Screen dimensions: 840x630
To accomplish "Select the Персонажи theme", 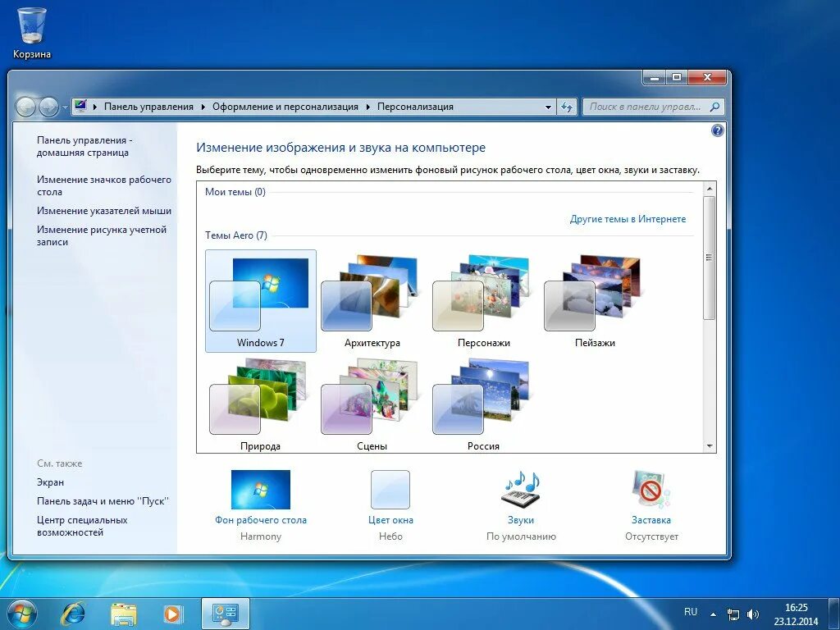I will pos(483,300).
